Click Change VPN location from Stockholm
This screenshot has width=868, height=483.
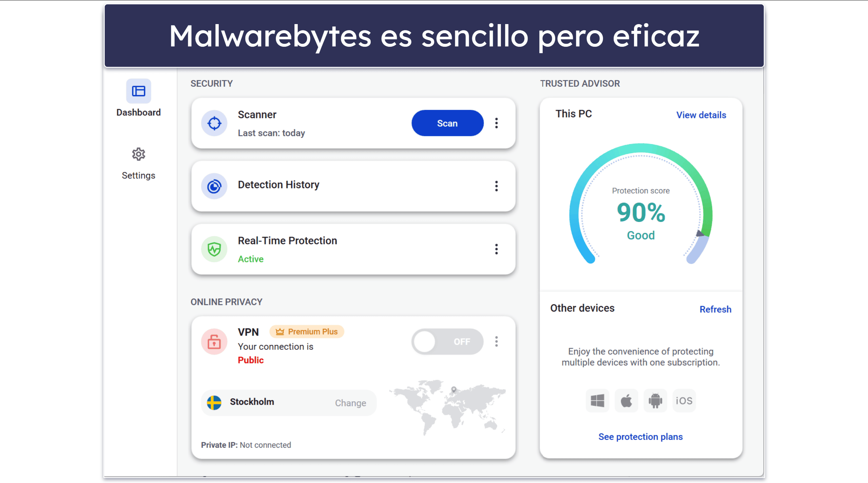(x=351, y=402)
